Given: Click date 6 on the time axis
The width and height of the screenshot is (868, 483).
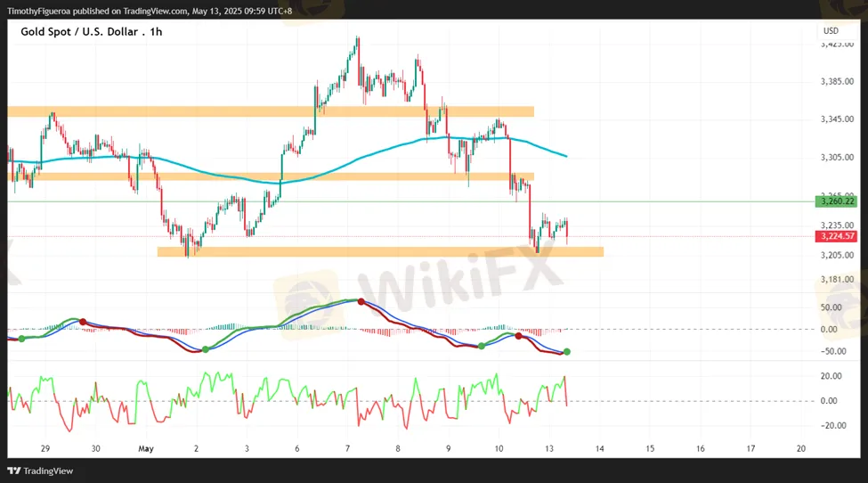Looking at the screenshot, I should [297, 448].
